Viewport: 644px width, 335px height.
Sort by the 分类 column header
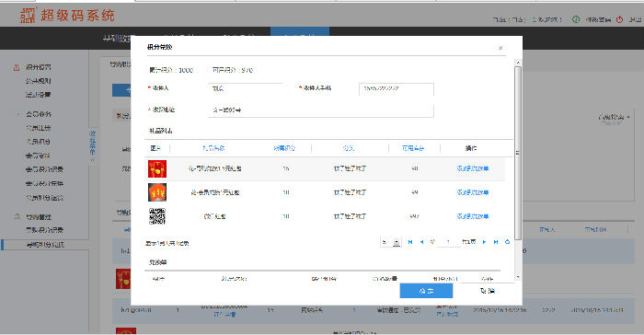tap(349, 148)
